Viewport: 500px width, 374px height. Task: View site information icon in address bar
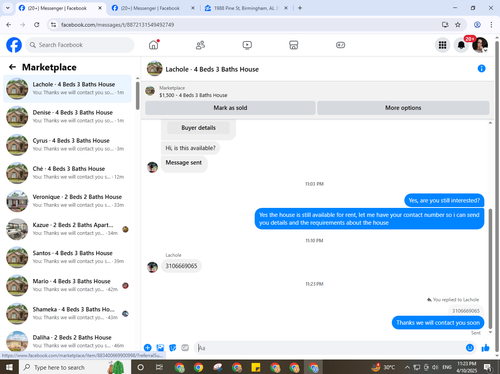coord(53,25)
